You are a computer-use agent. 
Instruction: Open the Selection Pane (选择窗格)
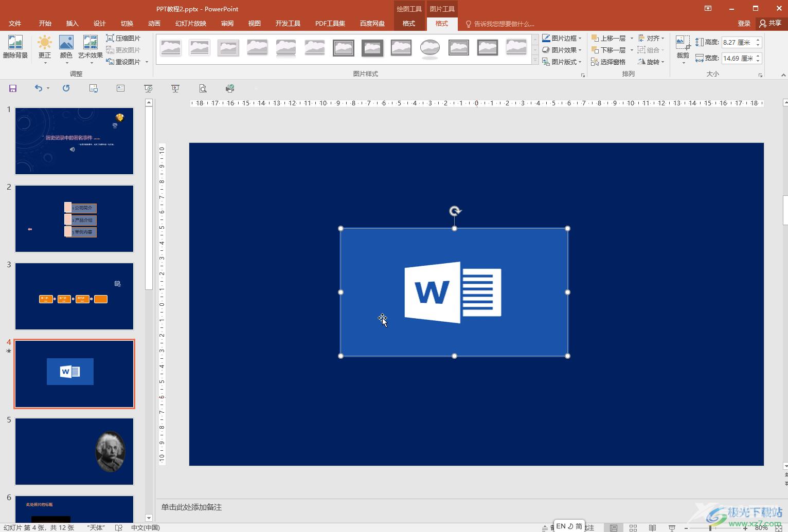click(x=608, y=62)
